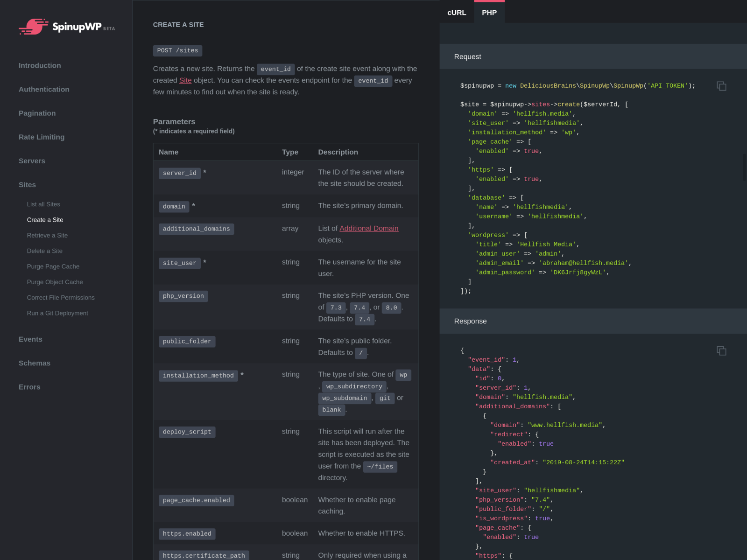The height and width of the screenshot is (560, 747).
Task: Click the blank option value
Action: pos(331,410)
